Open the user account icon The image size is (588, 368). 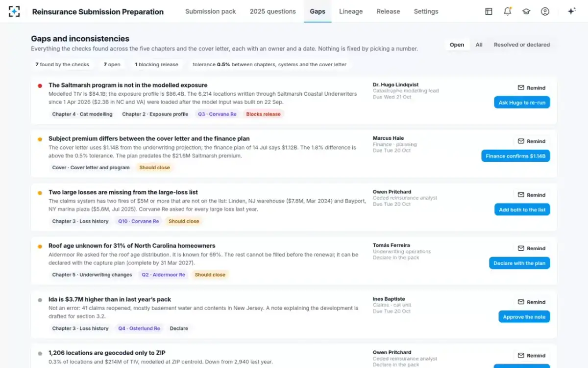coord(545,11)
